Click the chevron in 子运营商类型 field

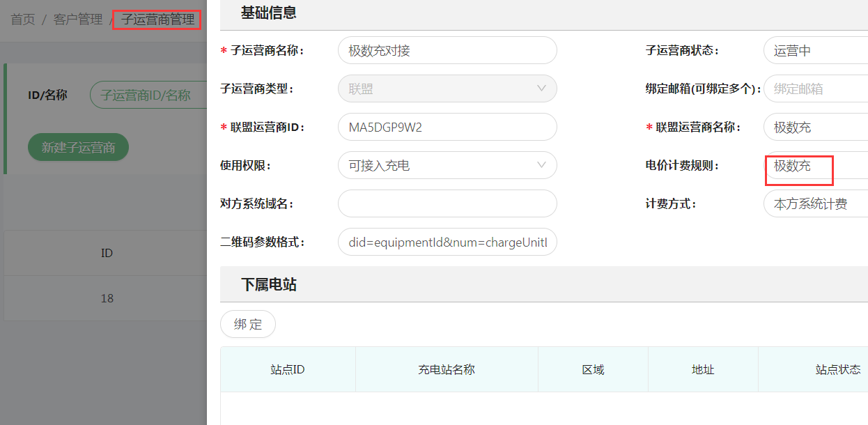point(541,88)
